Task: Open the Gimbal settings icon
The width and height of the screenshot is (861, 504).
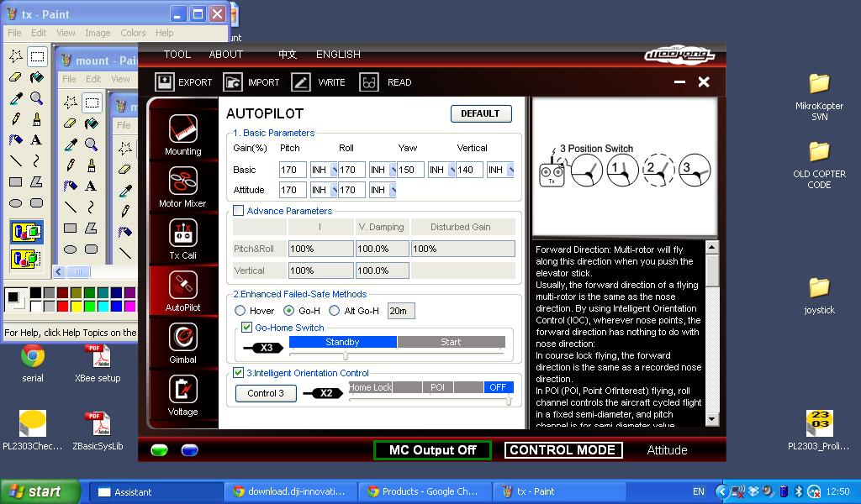Action: pos(182,338)
